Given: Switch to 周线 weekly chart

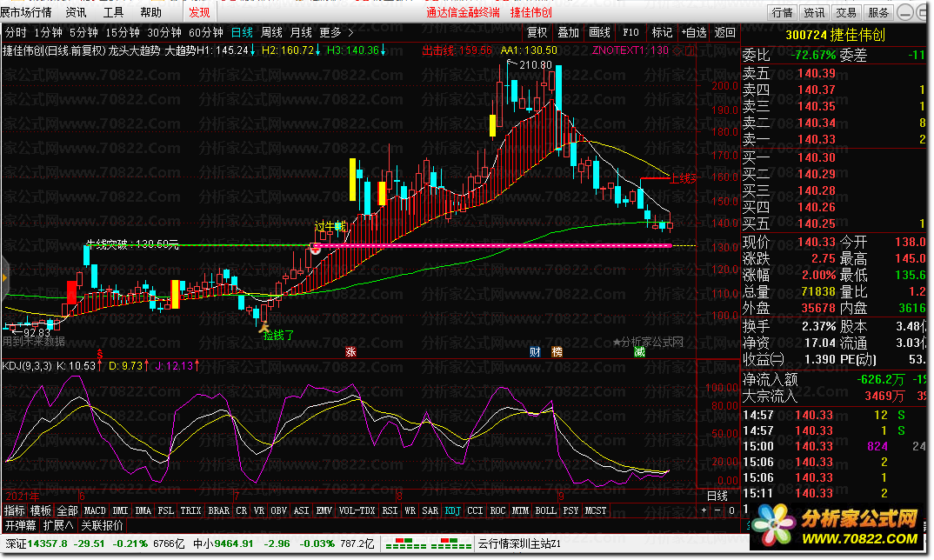Looking at the screenshot, I should [271, 32].
